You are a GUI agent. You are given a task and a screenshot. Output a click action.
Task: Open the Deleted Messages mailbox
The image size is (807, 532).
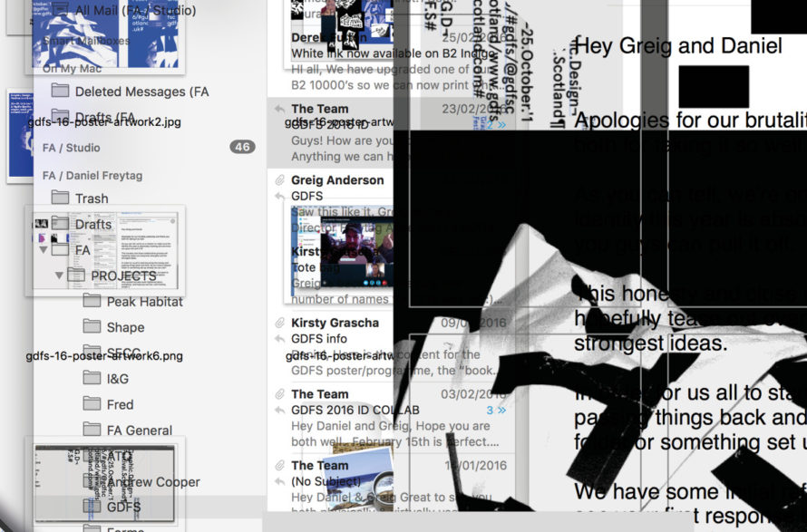[x=142, y=92]
